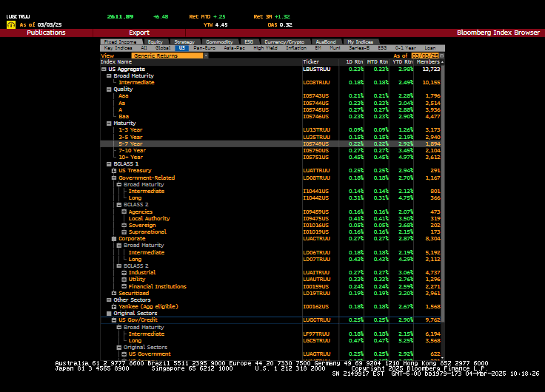
Task: Open the calendar icon next to date field
Action: point(442,55)
